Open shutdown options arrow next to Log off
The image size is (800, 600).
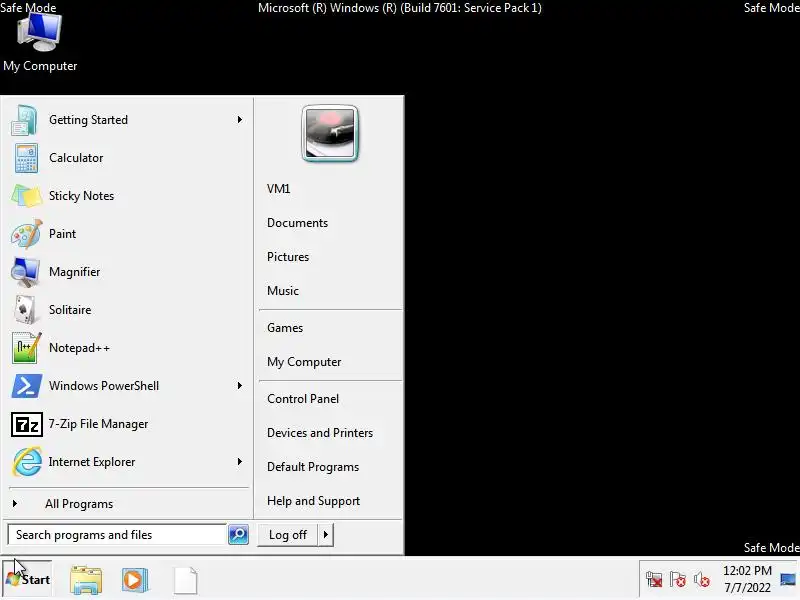326,535
